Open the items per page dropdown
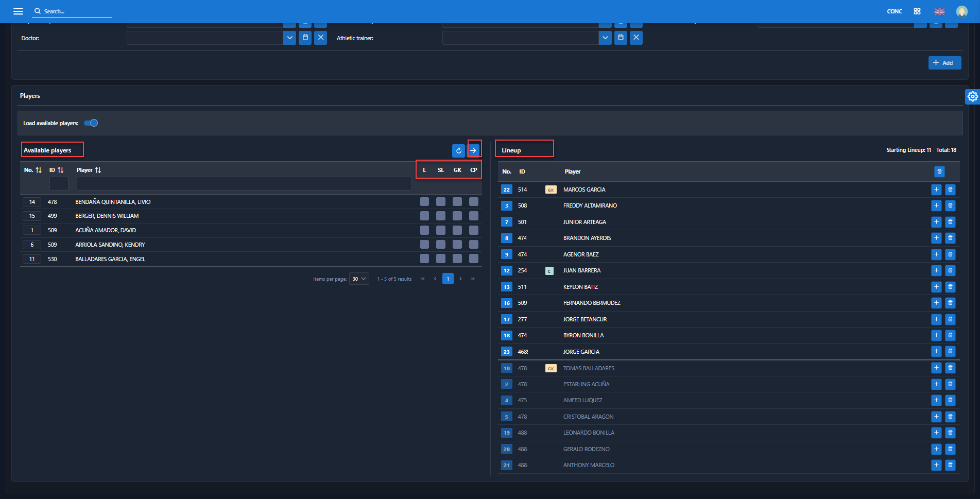The image size is (980, 499). 359,279
